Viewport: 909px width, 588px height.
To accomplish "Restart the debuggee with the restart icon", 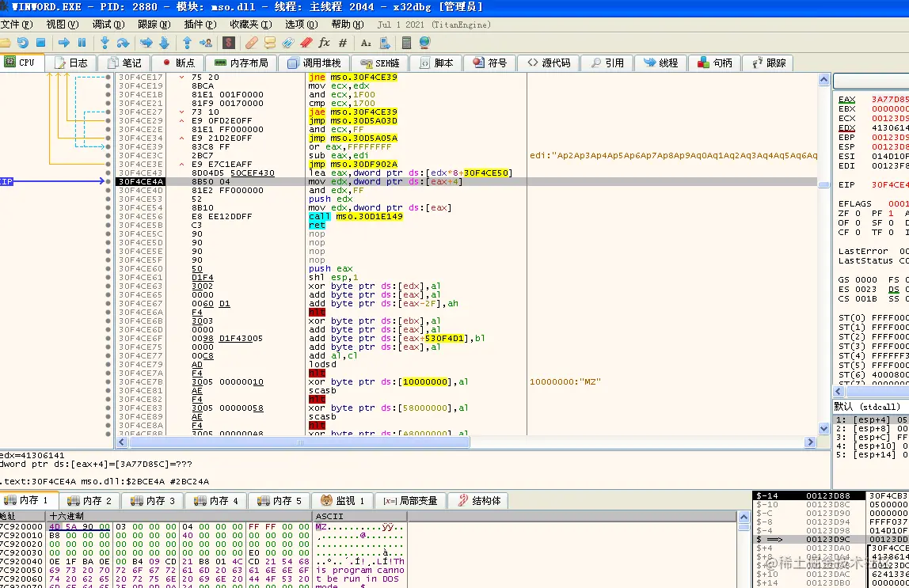I will pos(23,42).
